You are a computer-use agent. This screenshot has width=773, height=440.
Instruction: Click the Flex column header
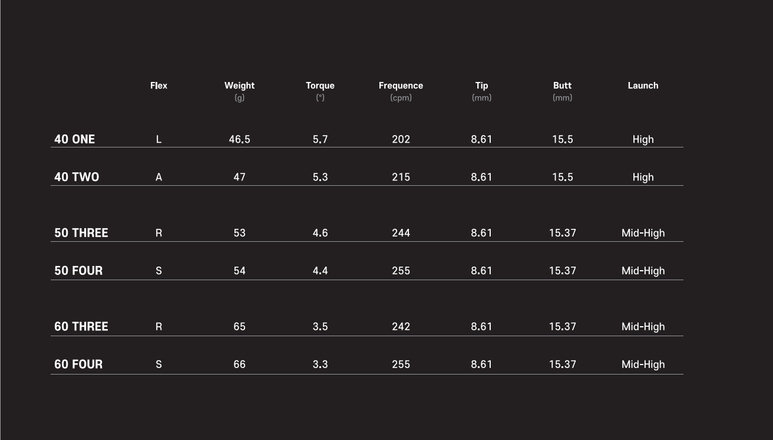[x=159, y=86]
